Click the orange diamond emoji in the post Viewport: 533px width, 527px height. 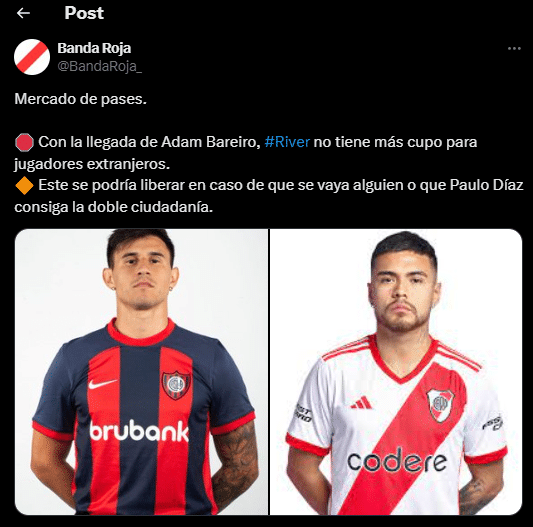point(24,186)
